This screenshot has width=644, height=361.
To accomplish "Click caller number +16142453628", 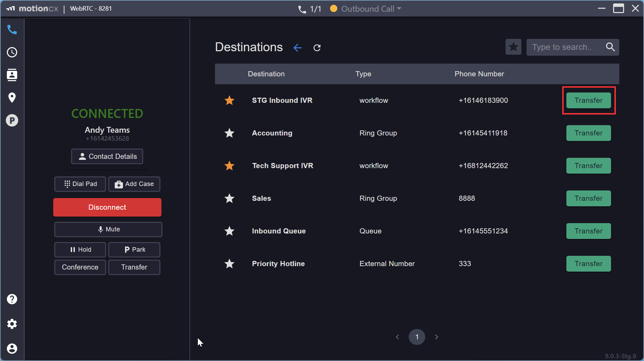I will coord(107,139).
